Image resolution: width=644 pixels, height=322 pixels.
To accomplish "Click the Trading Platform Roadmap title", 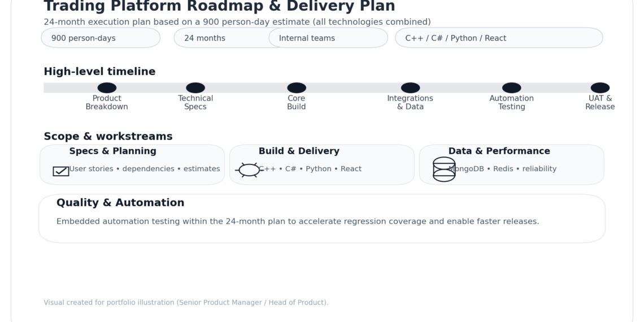I will click(219, 7).
